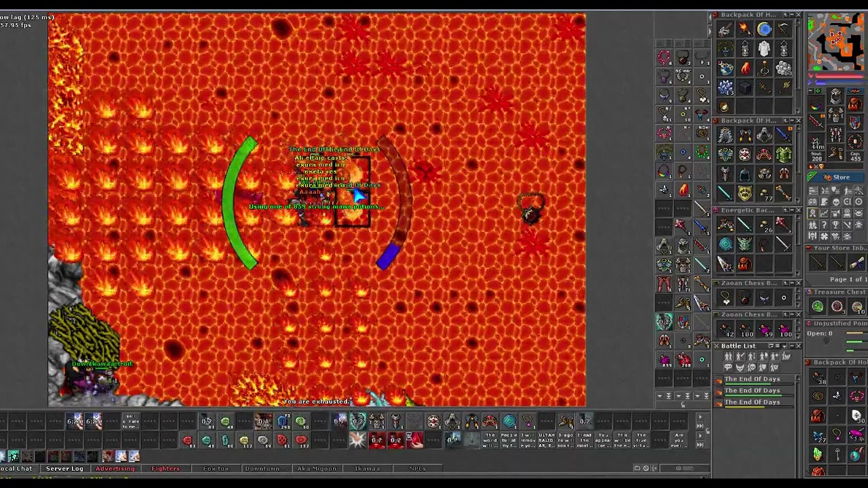Click the minimap
The width and height of the screenshot is (868, 488).
coord(835,41)
